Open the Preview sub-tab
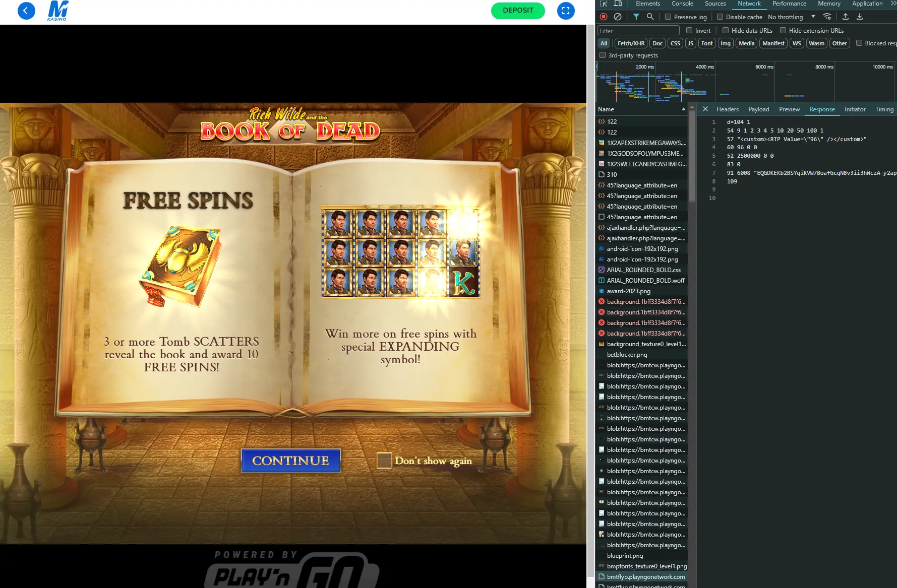 pyautogui.click(x=789, y=109)
